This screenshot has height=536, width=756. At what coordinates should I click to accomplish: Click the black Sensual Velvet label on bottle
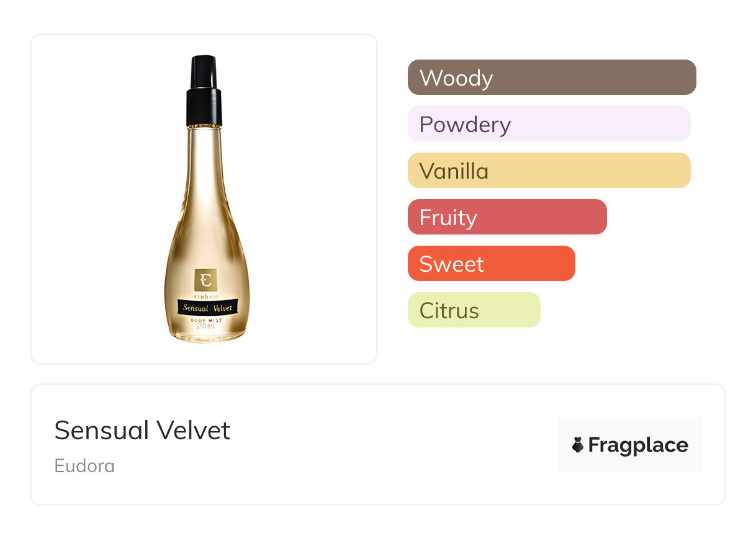coord(207,307)
